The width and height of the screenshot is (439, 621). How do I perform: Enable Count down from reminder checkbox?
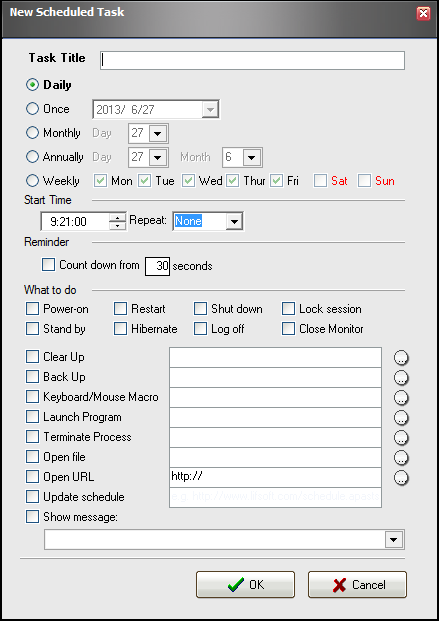tap(48, 265)
